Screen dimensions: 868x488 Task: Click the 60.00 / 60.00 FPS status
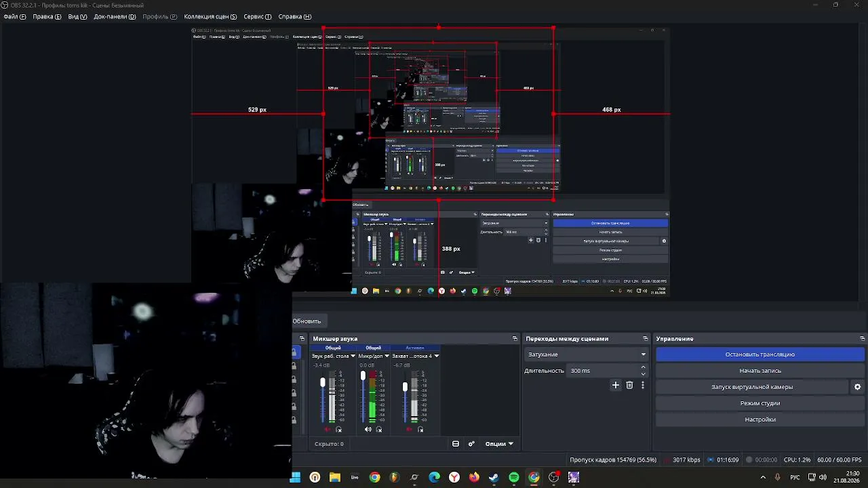click(840, 460)
